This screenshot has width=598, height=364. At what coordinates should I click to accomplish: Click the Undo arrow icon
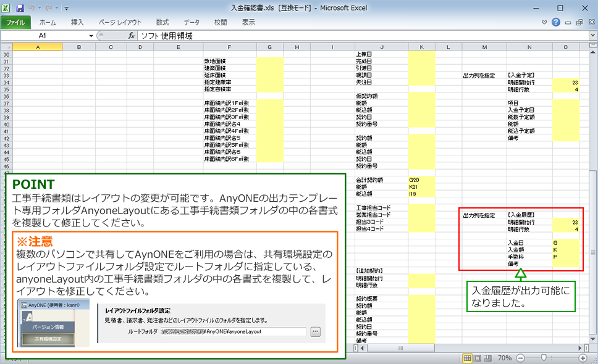pos(32,8)
